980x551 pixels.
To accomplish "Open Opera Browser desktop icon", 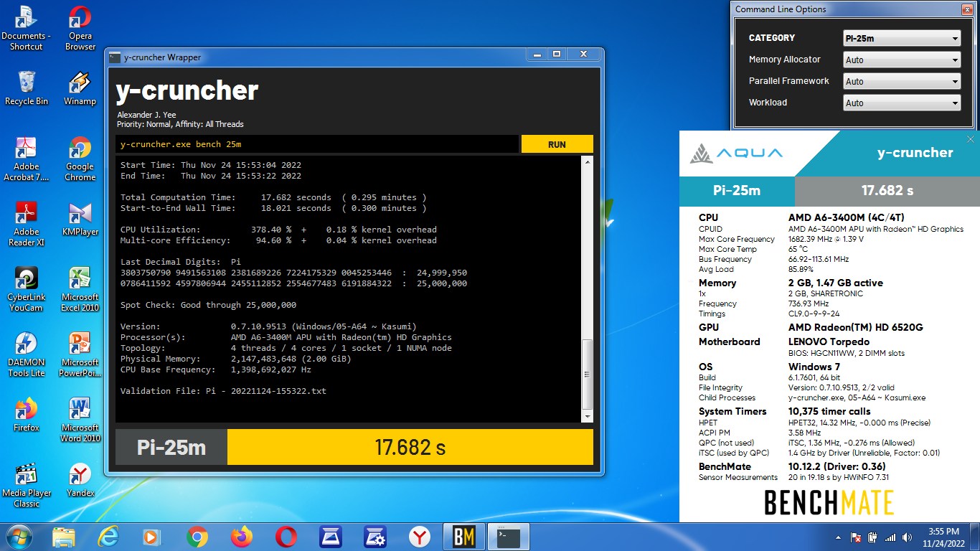I will [80, 29].
